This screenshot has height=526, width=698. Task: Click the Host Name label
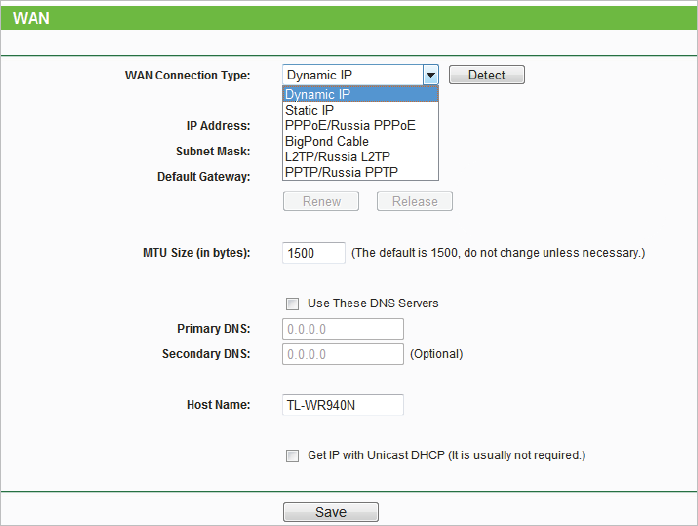point(219,405)
